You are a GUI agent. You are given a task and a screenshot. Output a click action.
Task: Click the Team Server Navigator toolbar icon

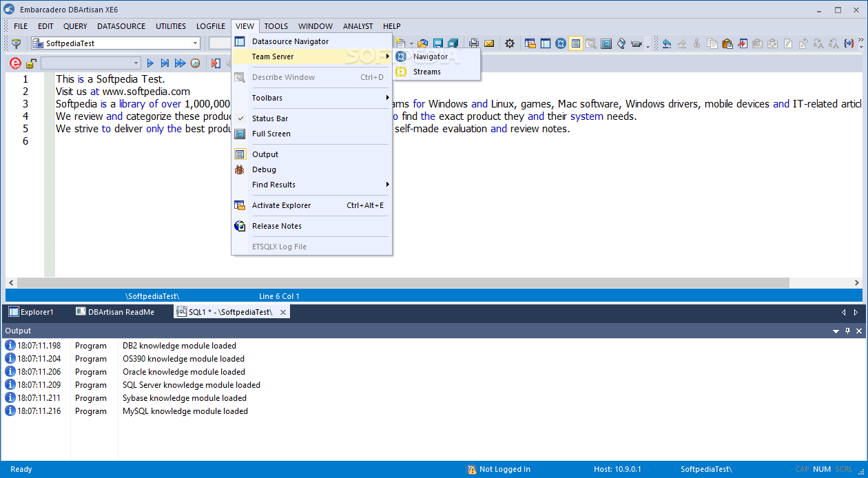561,43
